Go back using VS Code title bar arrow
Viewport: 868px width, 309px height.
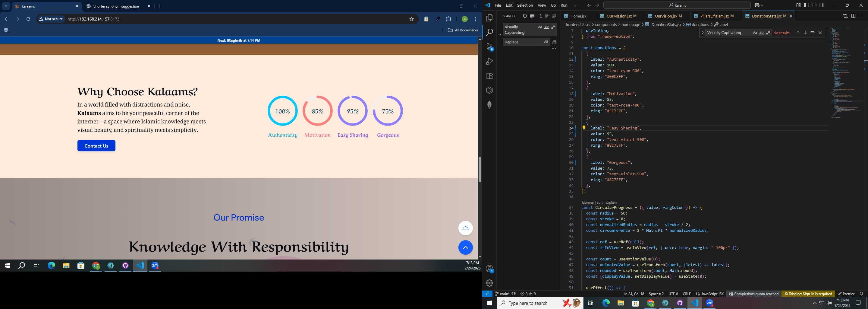pyautogui.click(x=589, y=5)
